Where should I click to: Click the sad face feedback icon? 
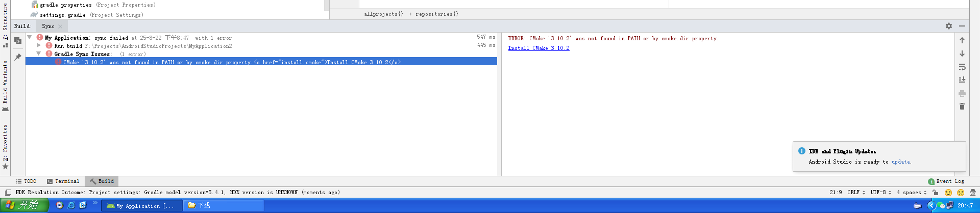point(961,193)
